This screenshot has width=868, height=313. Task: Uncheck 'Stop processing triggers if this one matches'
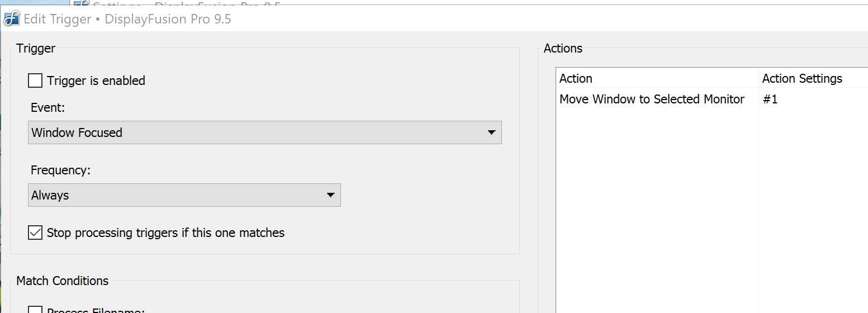coord(35,233)
